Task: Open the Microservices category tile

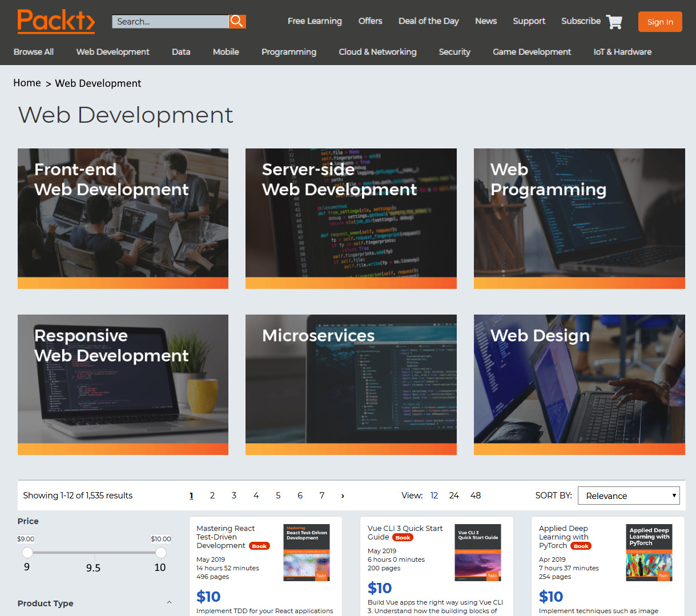Action: click(351, 385)
